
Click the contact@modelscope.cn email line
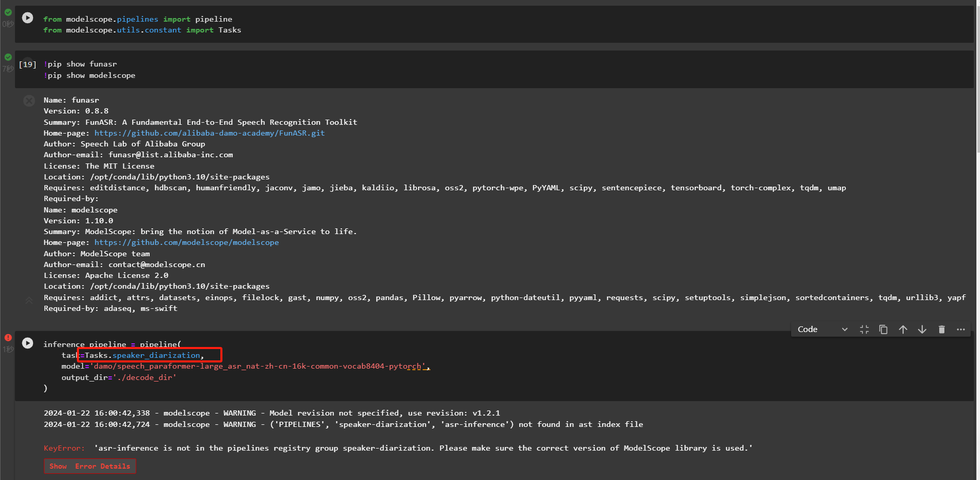coord(124,264)
